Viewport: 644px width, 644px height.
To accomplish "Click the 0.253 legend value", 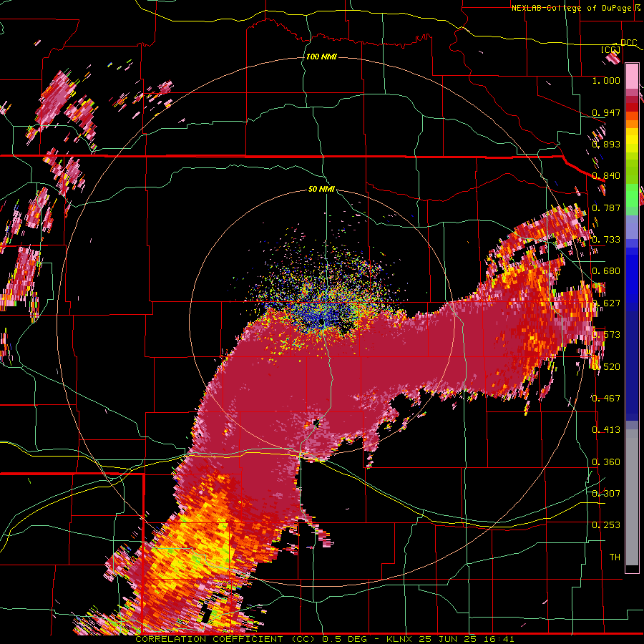I will click(x=606, y=525).
